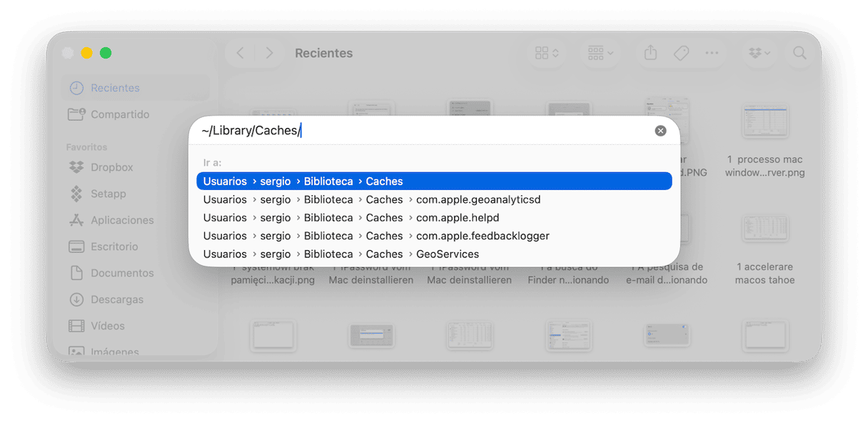Viewport: 868px width, 423px height.
Task: Click the forward navigation arrow in Finder toolbar
Action: [269, 53]
